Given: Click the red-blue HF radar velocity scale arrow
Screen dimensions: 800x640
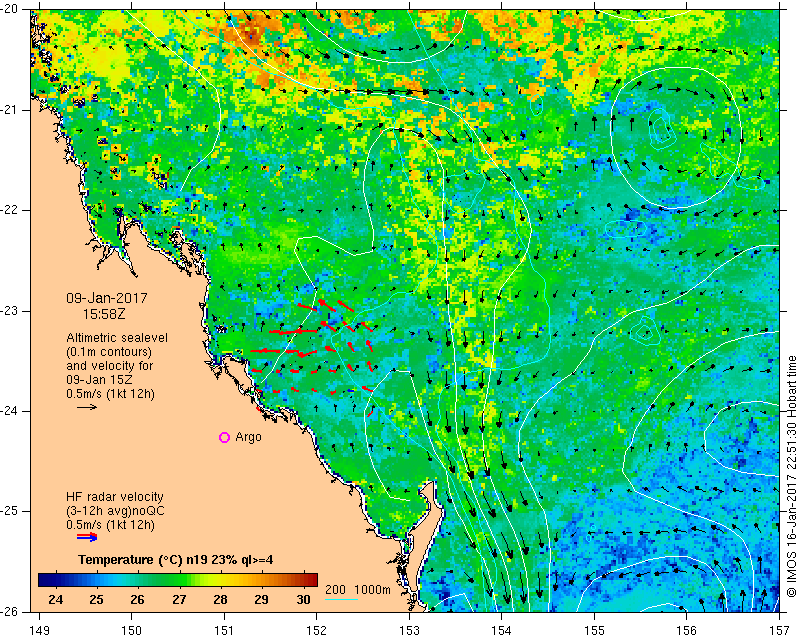Looking at the screenshot, I should pos(87,537).
